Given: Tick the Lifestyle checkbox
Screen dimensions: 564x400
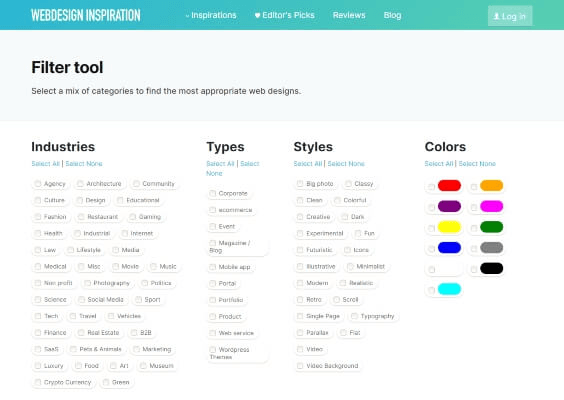Looking at the screenshot, I should click(x=70, y=250).
